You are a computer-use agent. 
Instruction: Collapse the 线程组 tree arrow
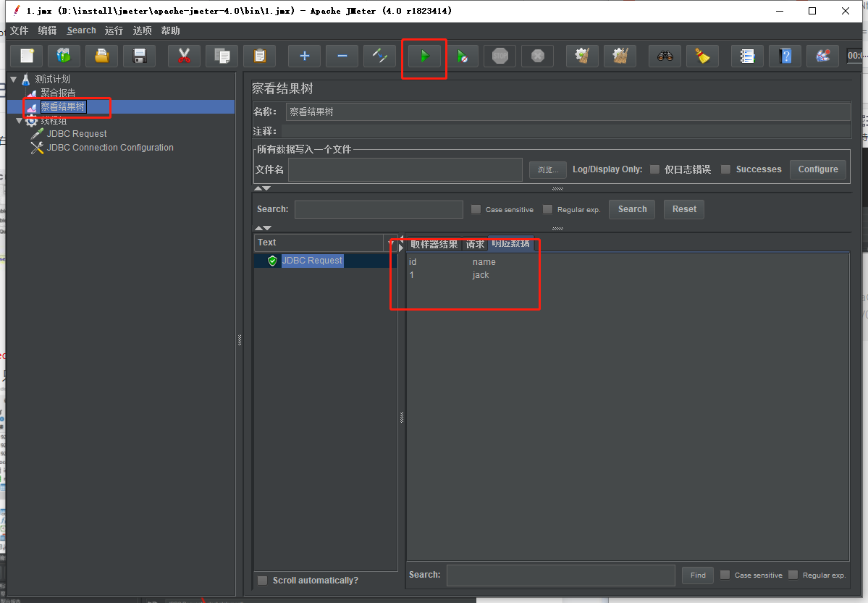(x=20, y=121)
